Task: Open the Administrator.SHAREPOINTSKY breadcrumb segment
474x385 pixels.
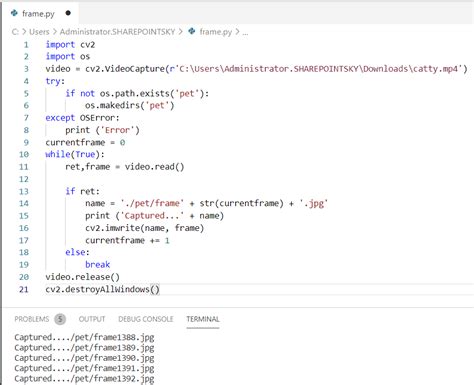Action: (117, 32)
